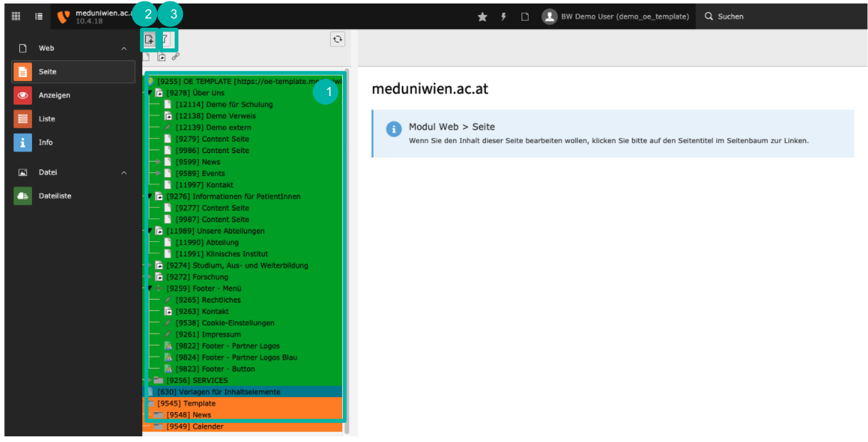Open the Seite module
Viewport: 868px width, 442px height.
point(74,72)
